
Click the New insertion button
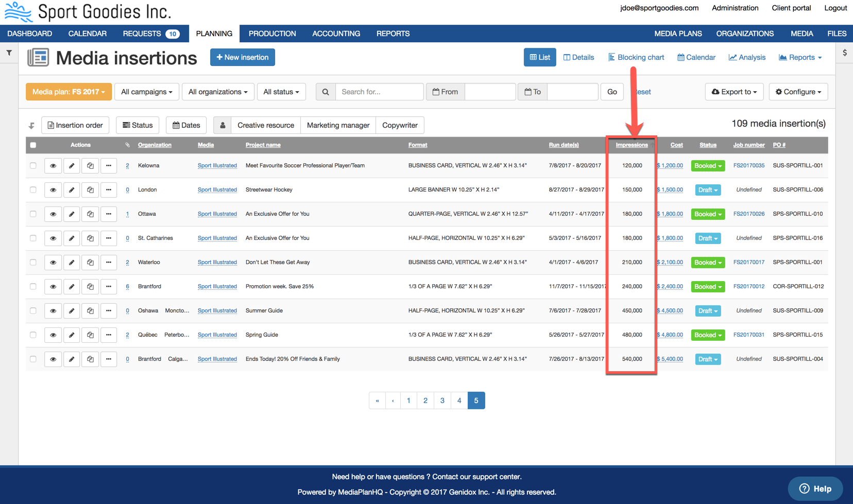point(242,57)
